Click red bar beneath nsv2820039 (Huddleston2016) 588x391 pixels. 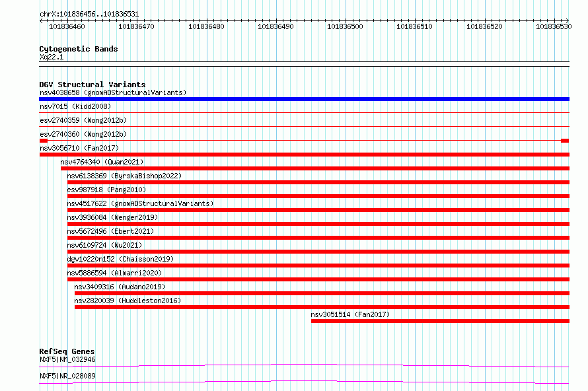pyautogui.click(x=322, y=307)
